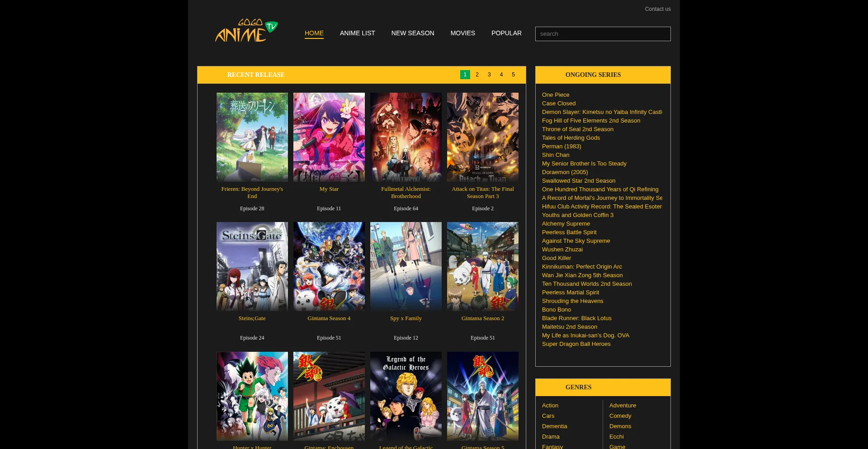The height and width of the screenshot is (449, 868).
Task: Open the Movies section
Action: coord(462,33)
